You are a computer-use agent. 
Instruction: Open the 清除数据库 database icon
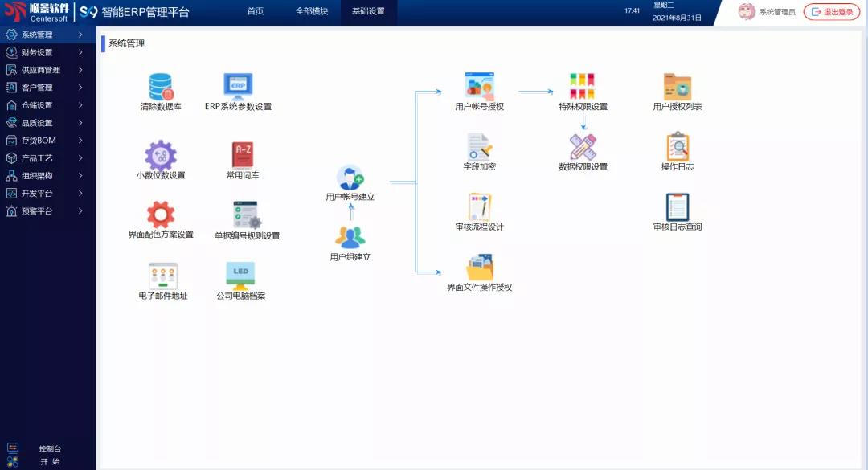click(161, 87)
